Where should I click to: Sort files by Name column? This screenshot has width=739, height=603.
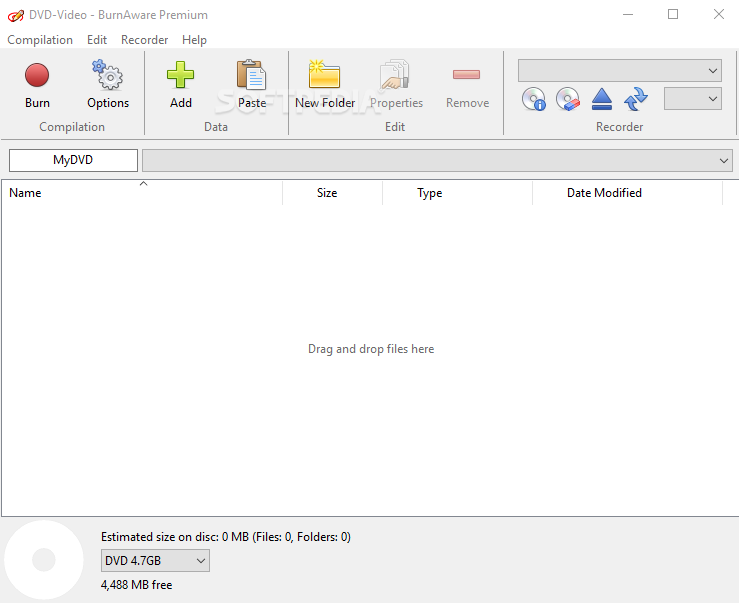pos(141,193)
